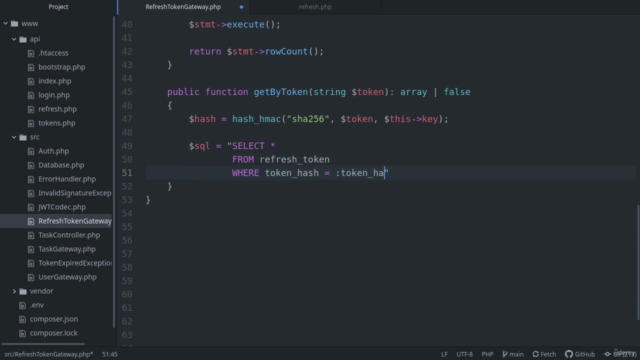Open TaskController.php from src folder
Viewport: 640px width, 360px height.
pyautogui.click(x=69, y=235)
